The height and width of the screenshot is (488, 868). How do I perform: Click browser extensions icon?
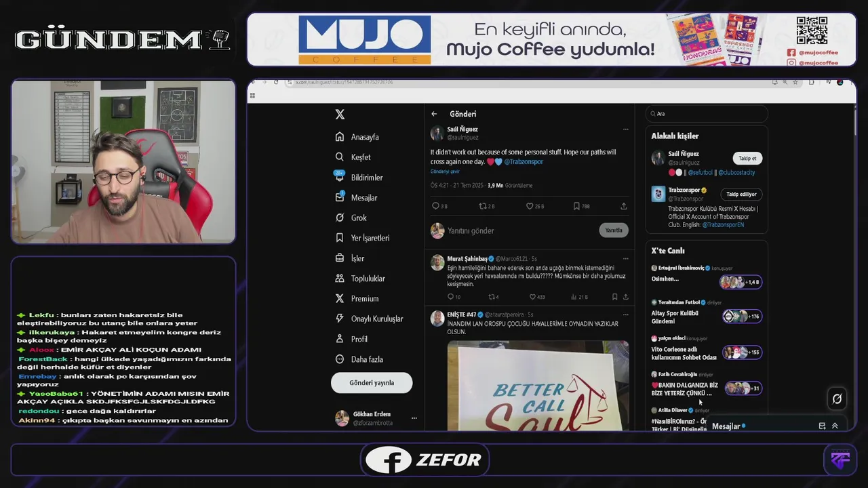(812, 82)
